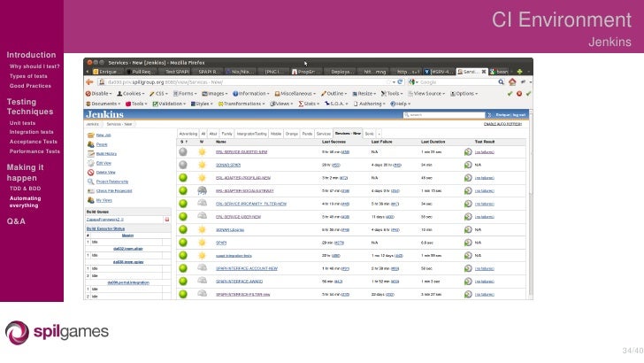The width and height of the screenshot is (644, 363).
Task: Click the People icon in Jenkins sidebar
Action: point(91,144)
